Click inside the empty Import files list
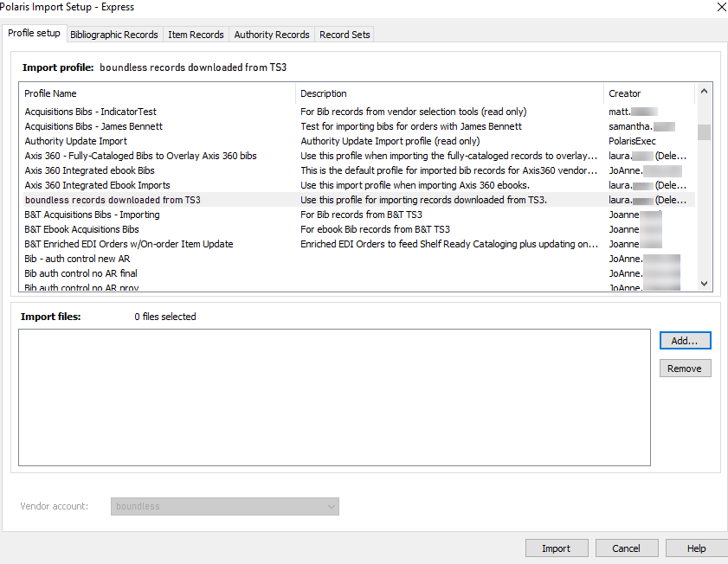Screen dimensions: 728x564 (333, 397)
